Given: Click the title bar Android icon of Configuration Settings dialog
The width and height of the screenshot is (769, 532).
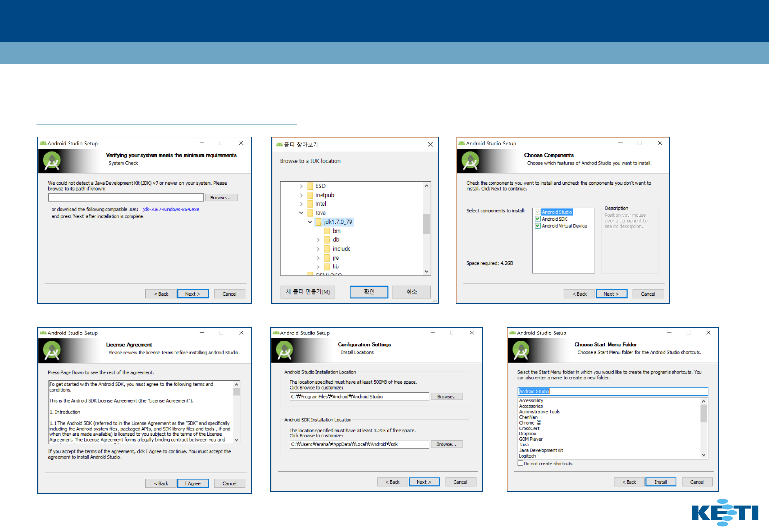Looking at the screenshot, I should point(276,333).
